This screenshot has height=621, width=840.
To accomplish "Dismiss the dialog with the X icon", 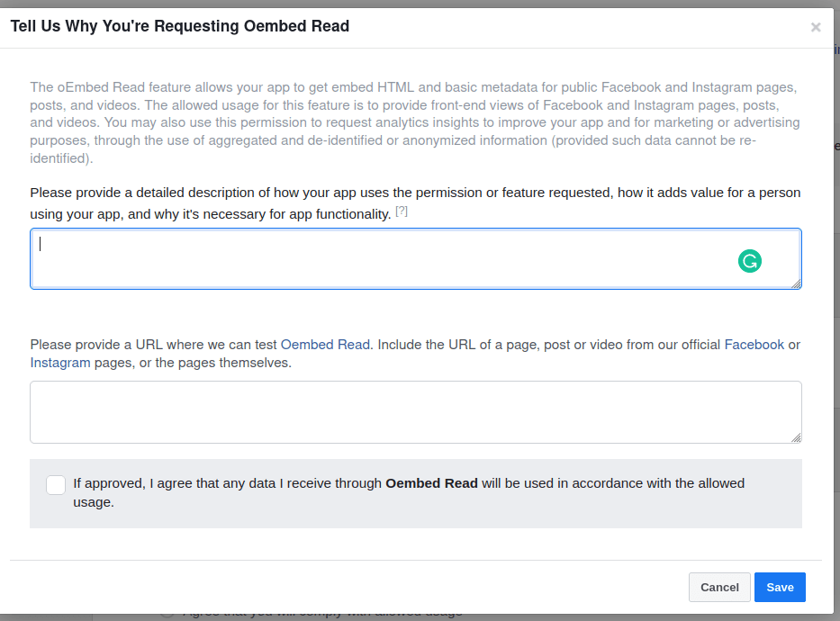I will (816, 26).
